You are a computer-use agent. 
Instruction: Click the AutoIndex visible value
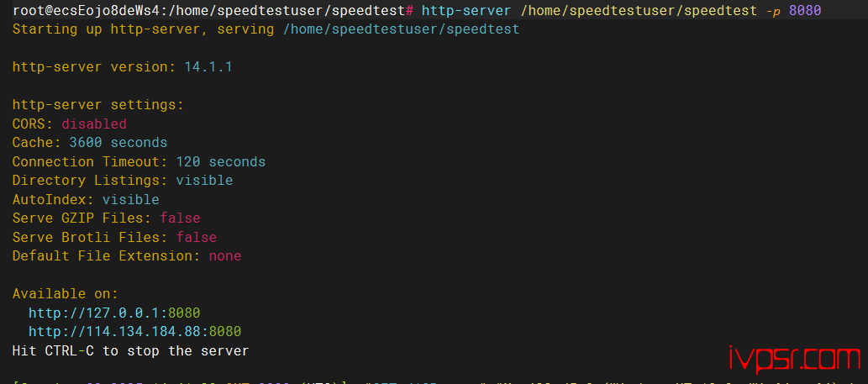pos(130,199)
